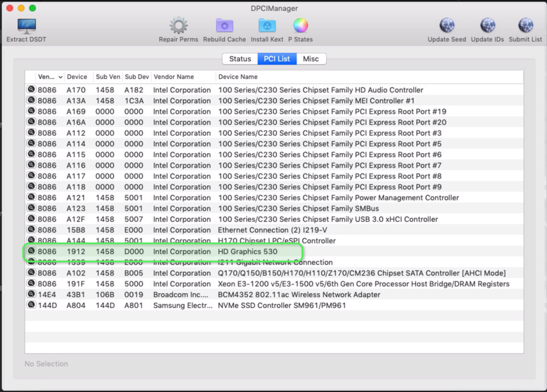Screen dimensions: 547x392
Task: Click the Device Name column header
Action: [x=238, y=77]
